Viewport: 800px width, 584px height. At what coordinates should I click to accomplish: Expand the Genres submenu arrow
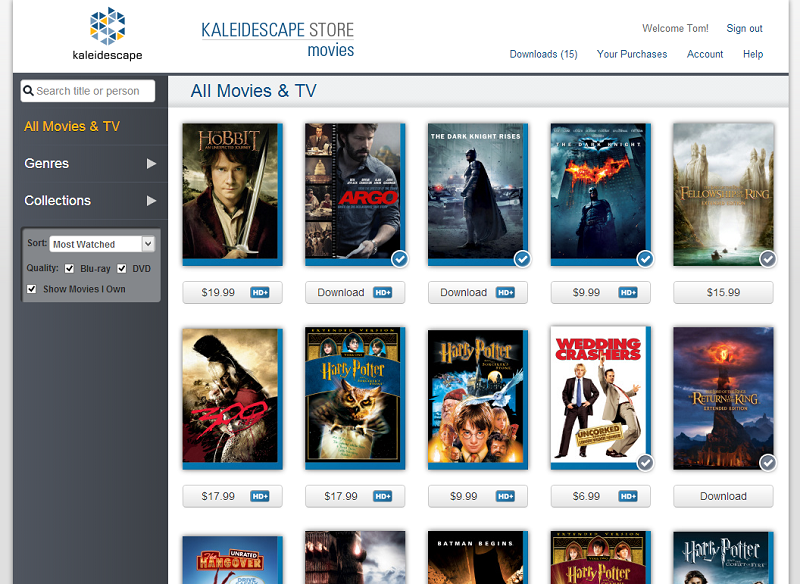pos(151,163)
